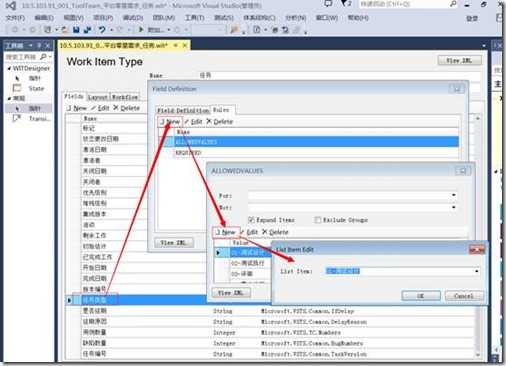506x366 pixels.
Task: Open the 帮助(H) menu
Action: pos(358,18)
